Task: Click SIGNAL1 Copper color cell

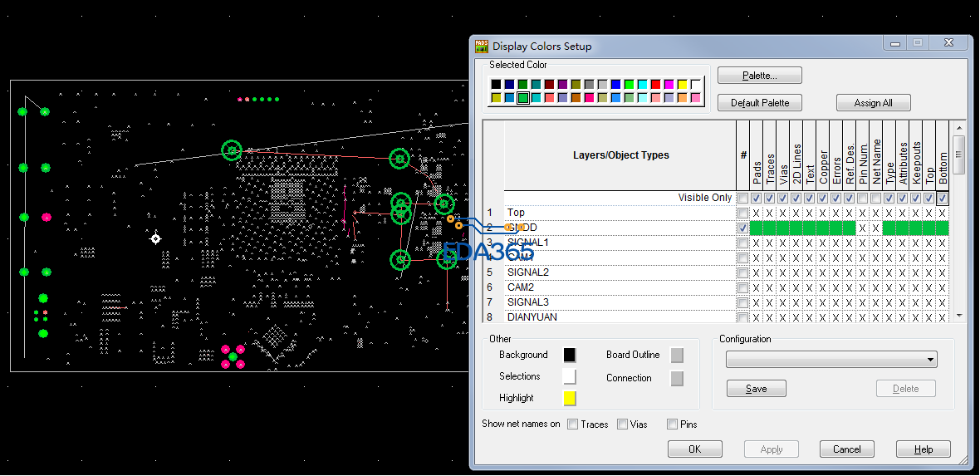Action: tap(822, 243)
